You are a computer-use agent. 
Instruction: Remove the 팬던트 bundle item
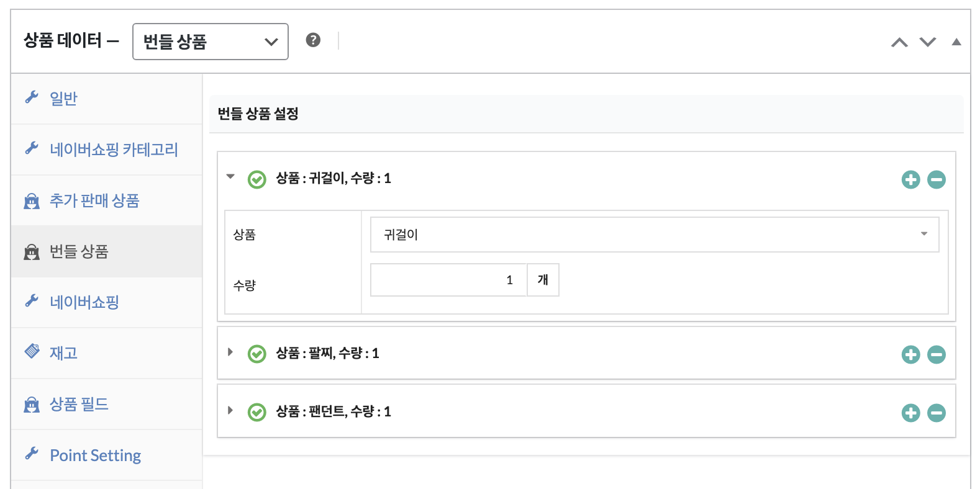coord(936,413)
